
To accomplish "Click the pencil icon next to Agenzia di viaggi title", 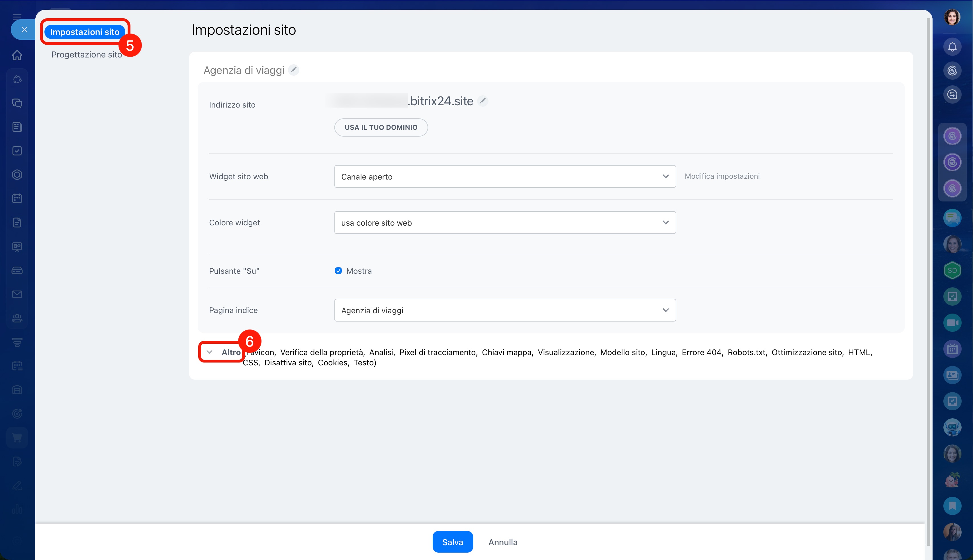I will click(294, 70).
